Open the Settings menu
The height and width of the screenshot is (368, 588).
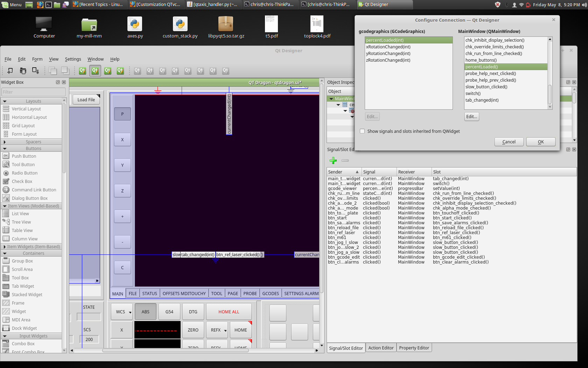pos(73,59)
